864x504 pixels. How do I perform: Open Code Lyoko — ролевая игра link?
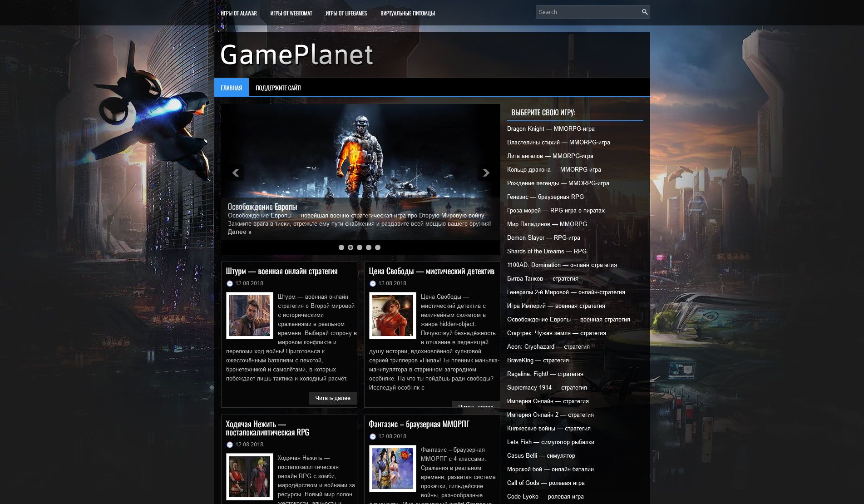pyautogui.click(x=545, y=496)
